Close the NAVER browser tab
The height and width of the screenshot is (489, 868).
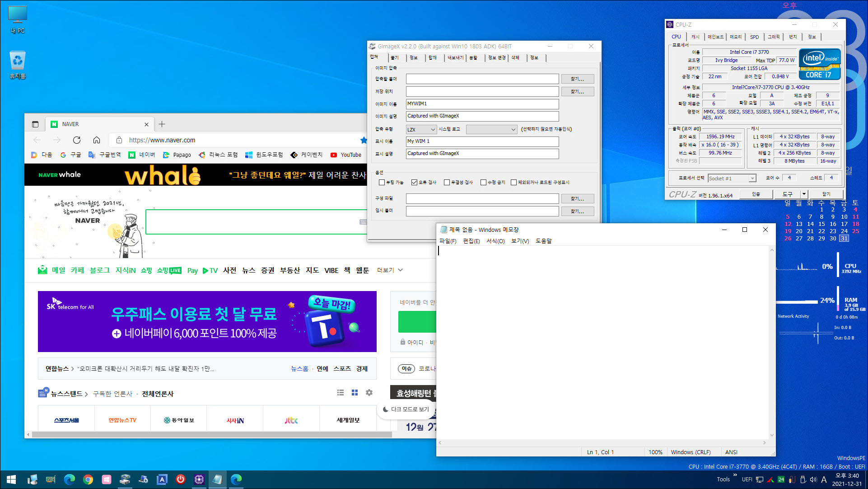pos(146,124)
